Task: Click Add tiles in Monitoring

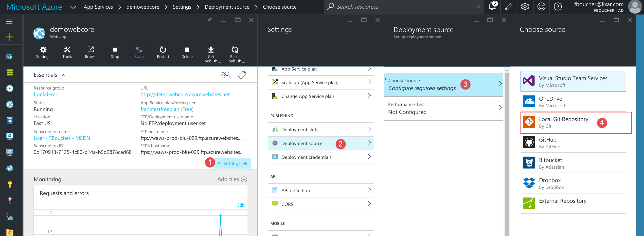Action: point(232,179)
